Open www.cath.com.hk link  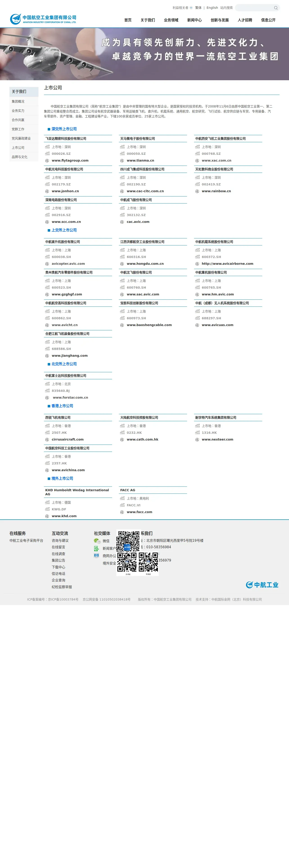pos(143,440)
